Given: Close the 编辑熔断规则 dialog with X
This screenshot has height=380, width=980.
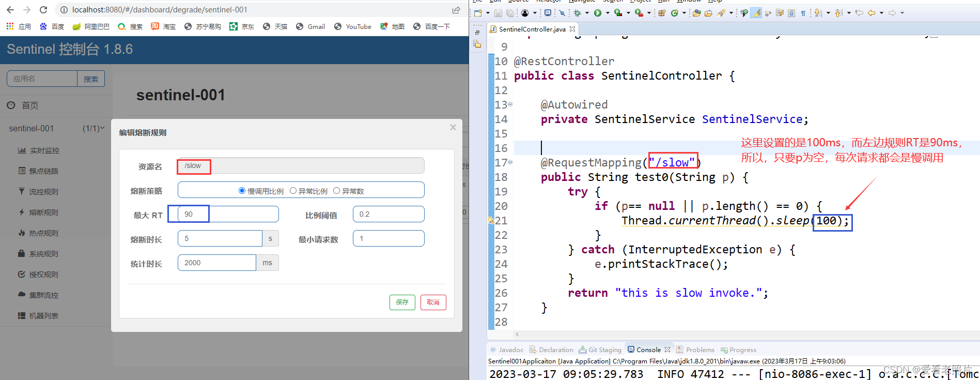Looking at the screenshot, I should [x=453, y=127].
